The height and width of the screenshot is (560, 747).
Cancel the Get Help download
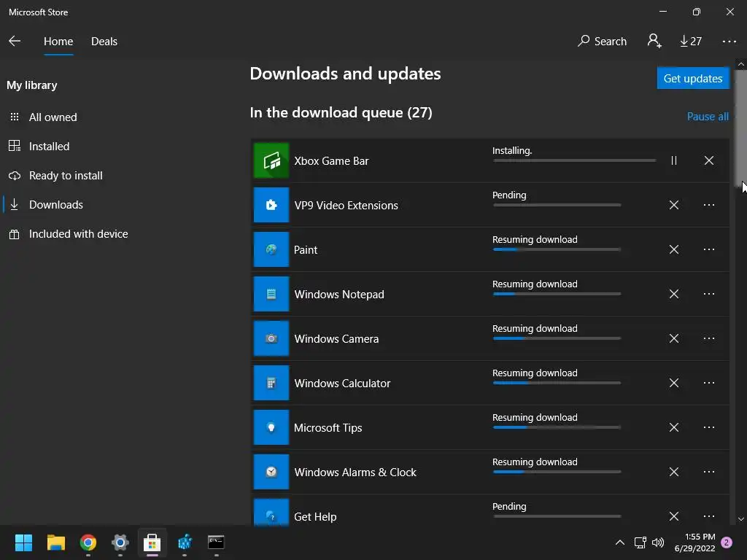tap(673, 516)
